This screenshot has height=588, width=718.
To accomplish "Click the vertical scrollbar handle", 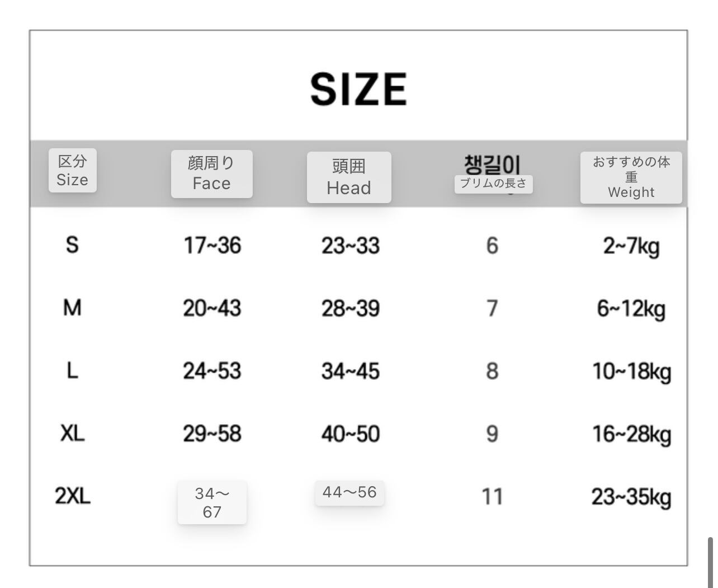I will coord(710,562).
